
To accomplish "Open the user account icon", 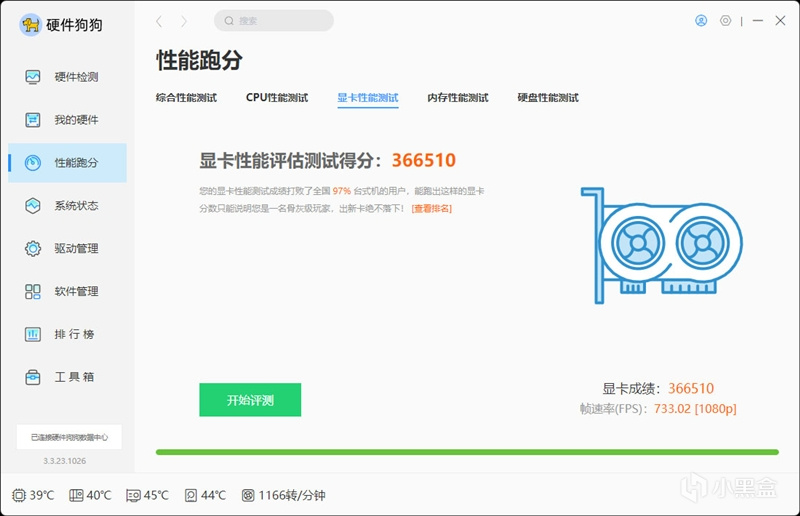I will 701,21.
